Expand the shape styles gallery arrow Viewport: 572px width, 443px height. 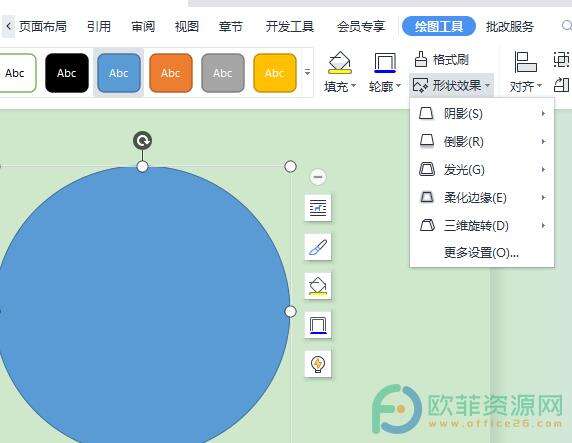(308, 72)
